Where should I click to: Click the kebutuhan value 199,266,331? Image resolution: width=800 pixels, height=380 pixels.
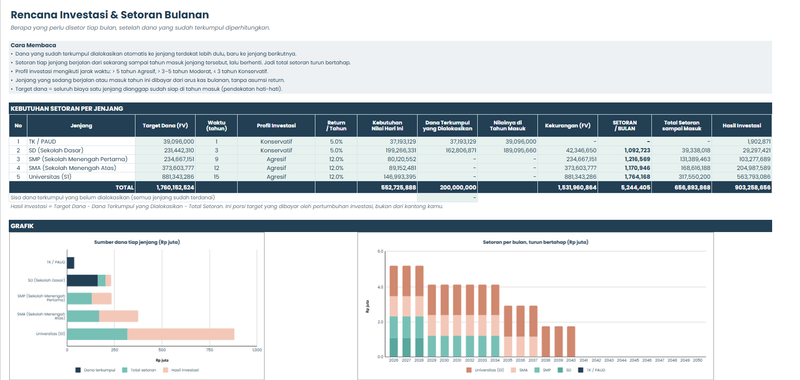click(x=387, y=150)
